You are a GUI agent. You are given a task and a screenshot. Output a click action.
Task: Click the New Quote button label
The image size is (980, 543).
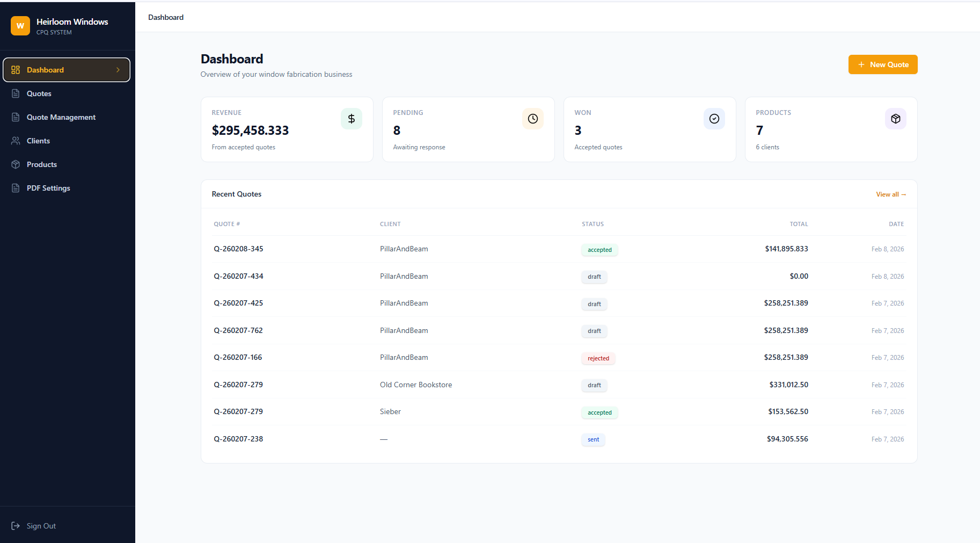pos(889,64)
